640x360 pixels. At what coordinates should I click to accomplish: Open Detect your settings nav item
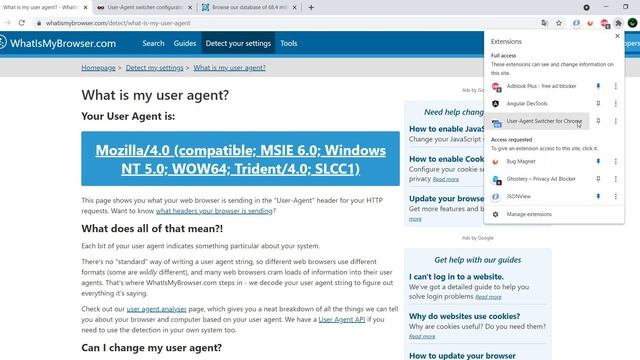238,43
